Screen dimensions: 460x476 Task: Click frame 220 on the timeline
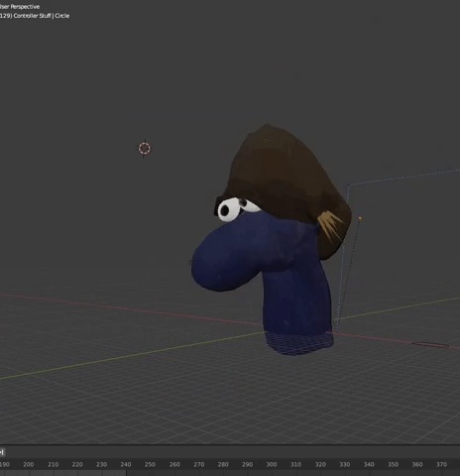pyautogui.click(x=77, y=464)
